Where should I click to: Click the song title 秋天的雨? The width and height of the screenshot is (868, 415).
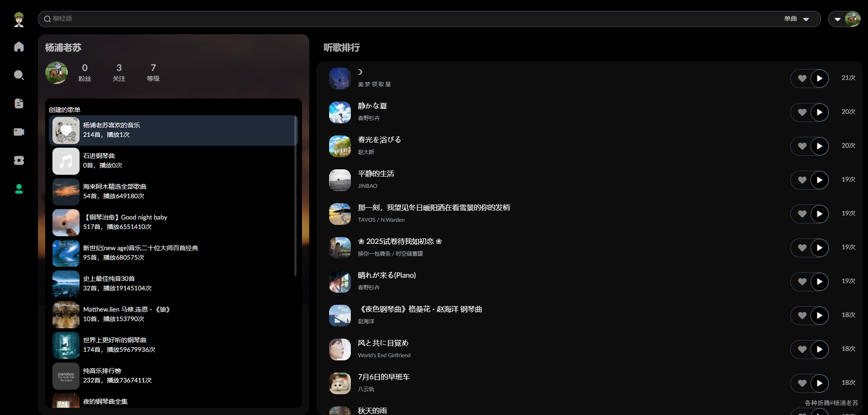pyautogui.click(x=373, y=410)
